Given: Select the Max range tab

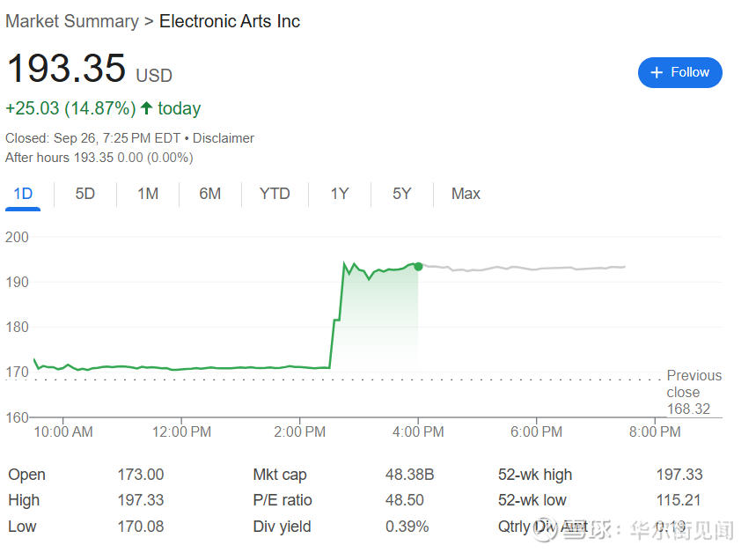Looking at the screenshot, I should tap(466, 194).
